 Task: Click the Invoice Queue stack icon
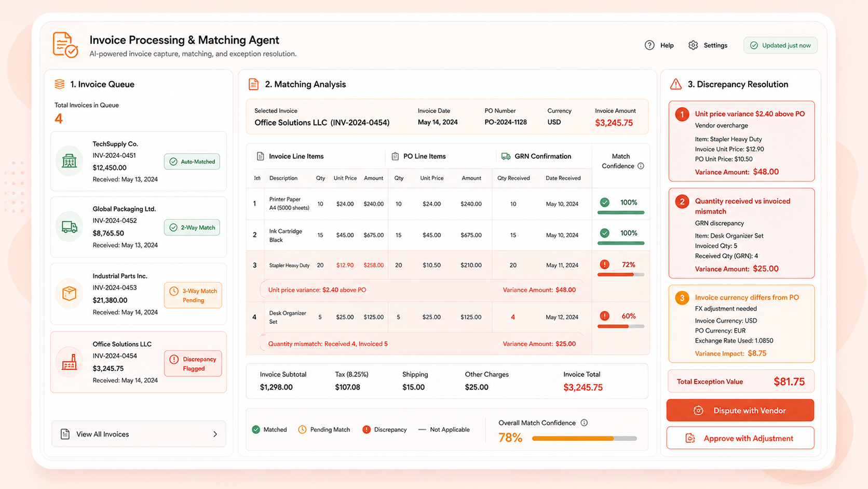point(60,84)
